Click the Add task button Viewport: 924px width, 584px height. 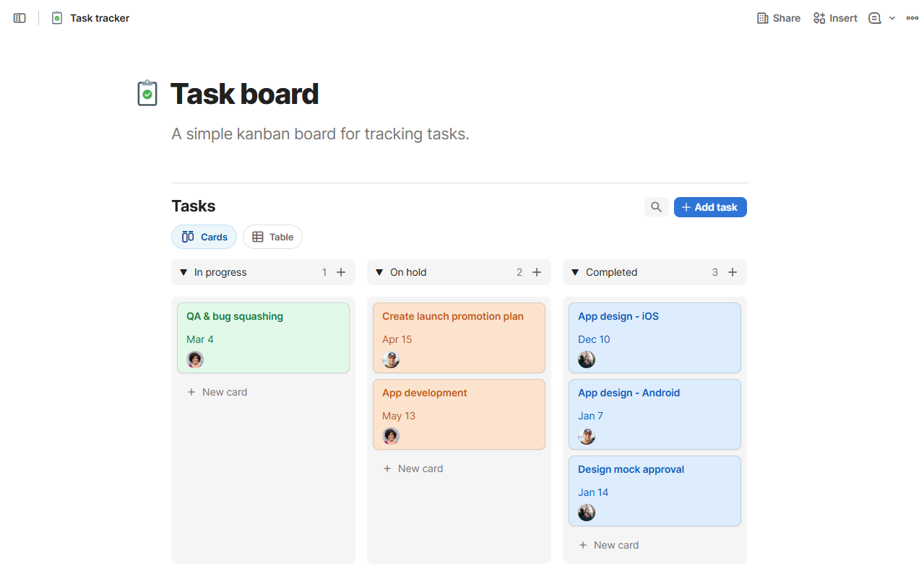pyautogui.click(x=710, y=207)
